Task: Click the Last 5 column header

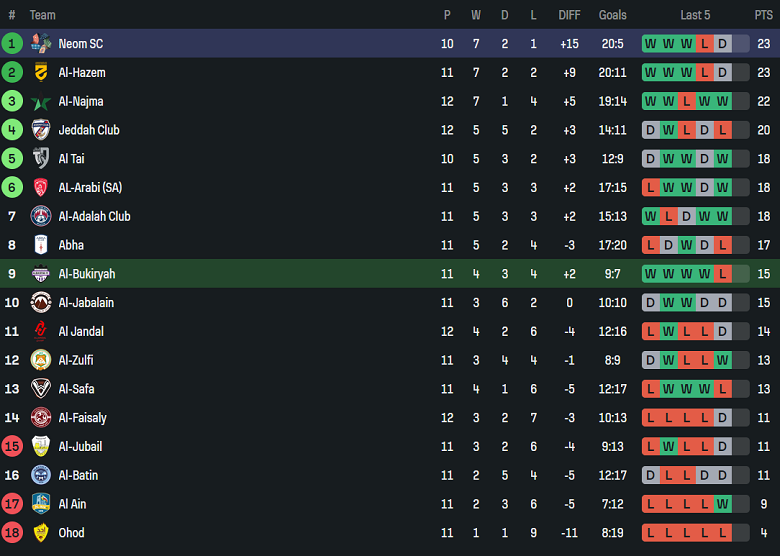Action: click(695, 15)
